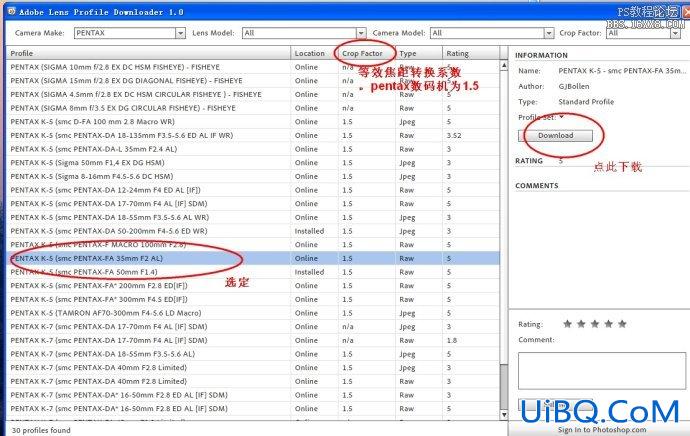690x436 pixels.
Task: Set rating to two stars
Action: 581,324
